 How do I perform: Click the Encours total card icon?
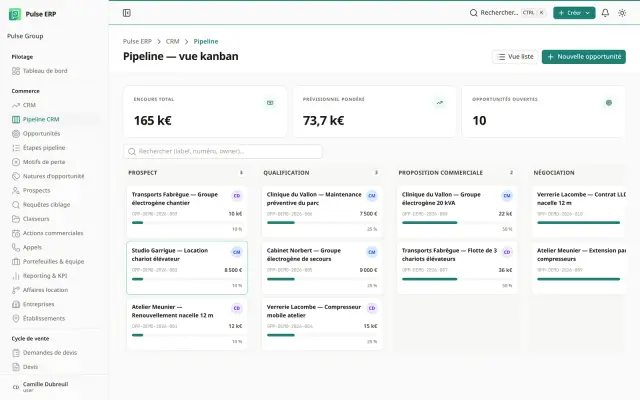(270, 103)
